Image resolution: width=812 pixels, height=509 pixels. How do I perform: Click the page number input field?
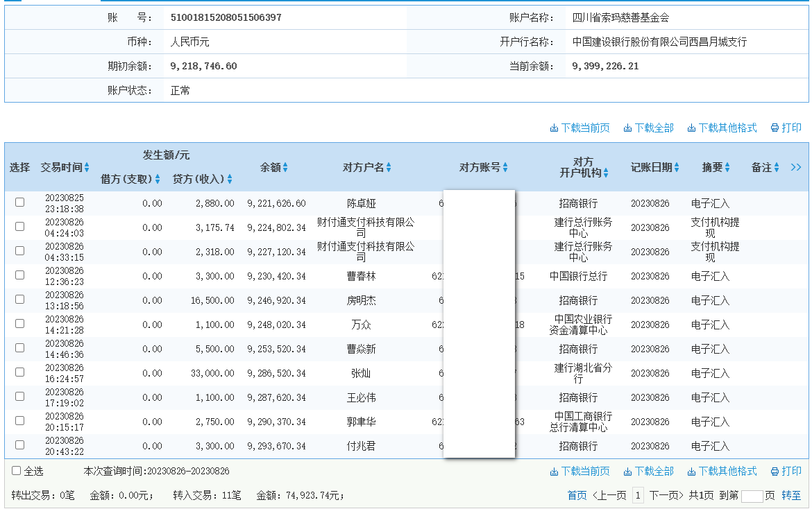click(x=752, y=496)
